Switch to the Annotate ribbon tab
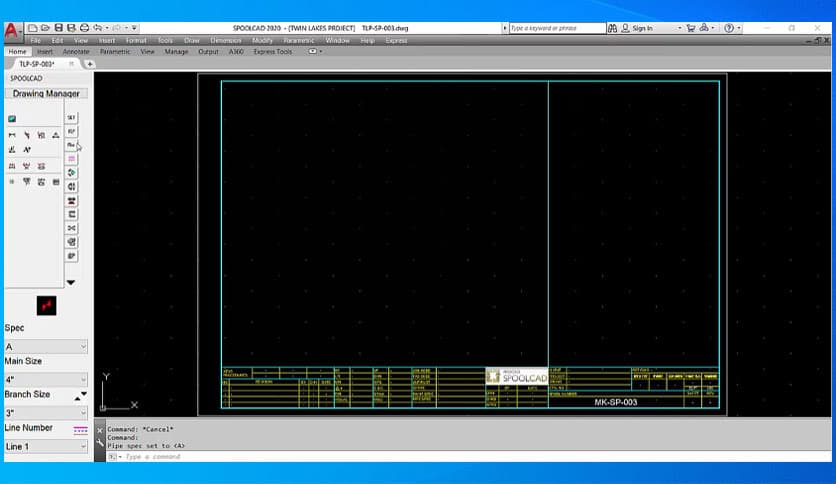Viewport: 836px width, 484px height. 76,52
